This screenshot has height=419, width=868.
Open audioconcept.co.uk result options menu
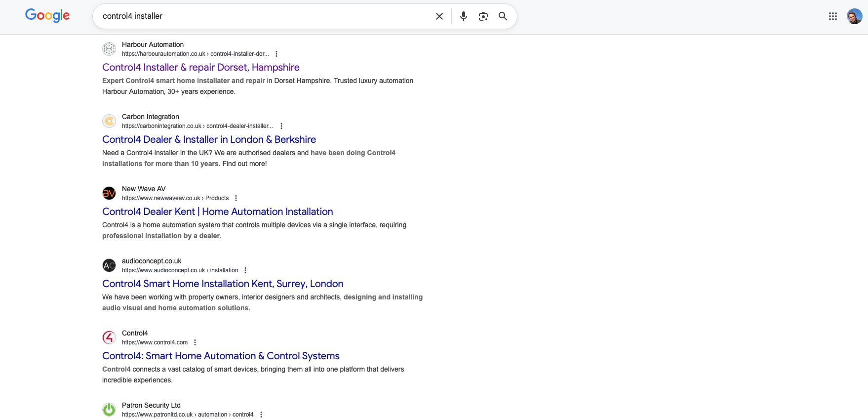tap(245, 270)
